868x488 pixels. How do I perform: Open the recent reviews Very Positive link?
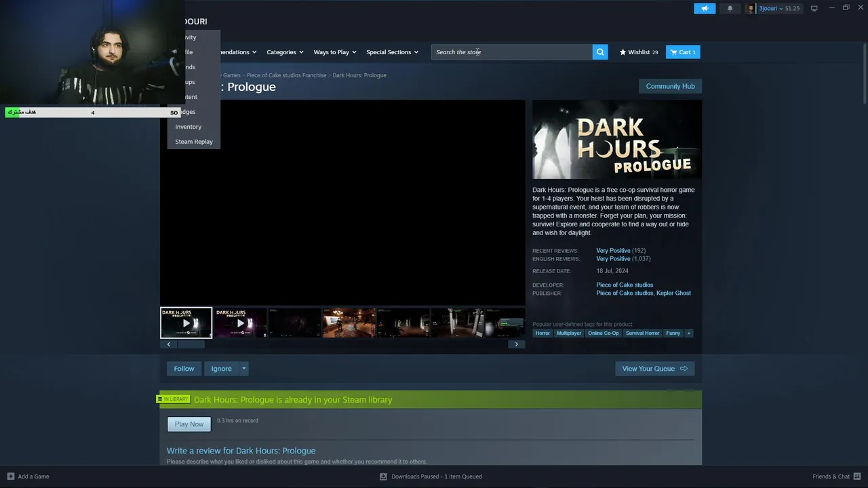613,251
